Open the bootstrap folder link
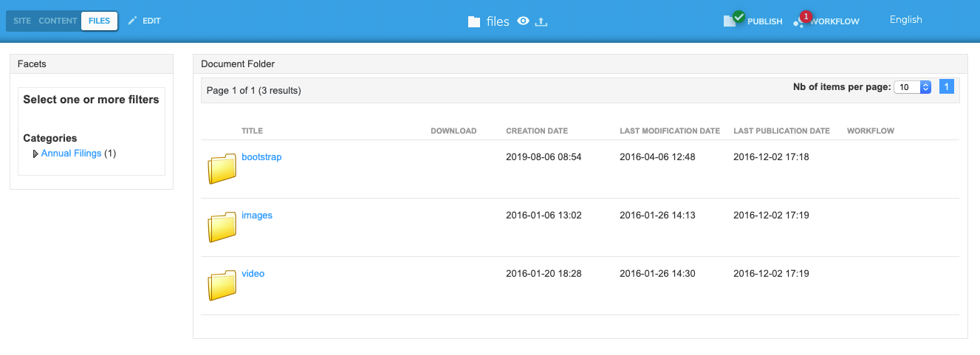The height and width of the screenshot is (355, 980). 261,157
